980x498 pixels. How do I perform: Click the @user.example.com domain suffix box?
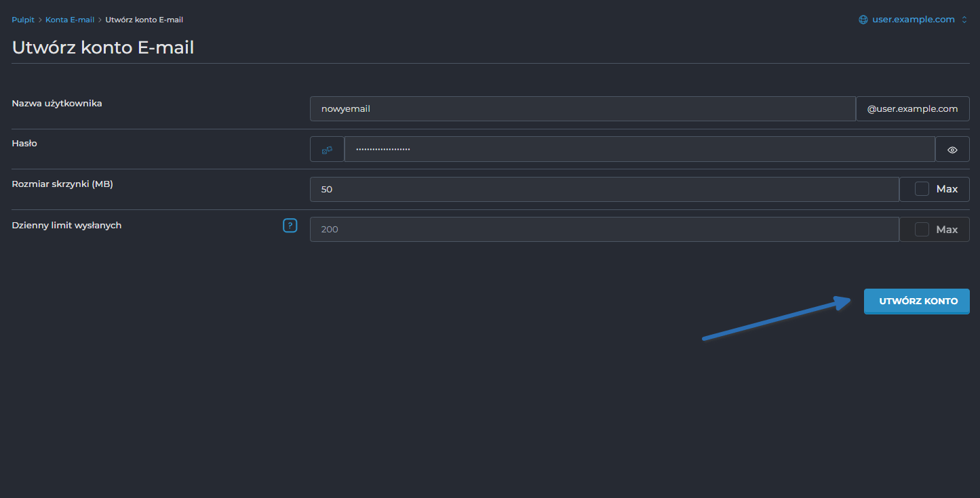pyautogui.click(x=912, y=109)
